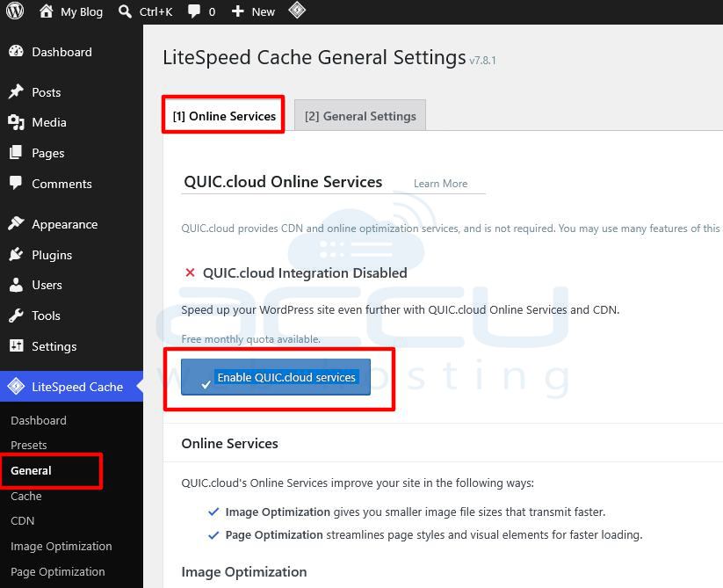Viewport: 723px width, 588px height.
Task: Click My Blog site name link
Action: point(82,12)
